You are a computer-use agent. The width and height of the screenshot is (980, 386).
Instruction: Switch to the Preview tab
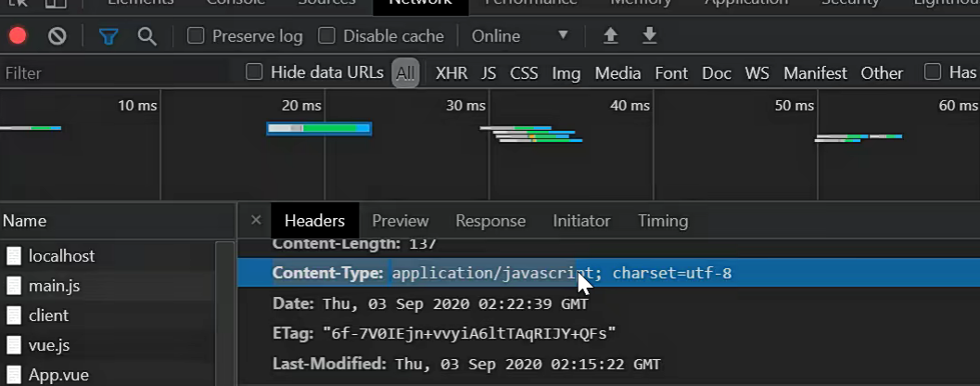[401, 221]
